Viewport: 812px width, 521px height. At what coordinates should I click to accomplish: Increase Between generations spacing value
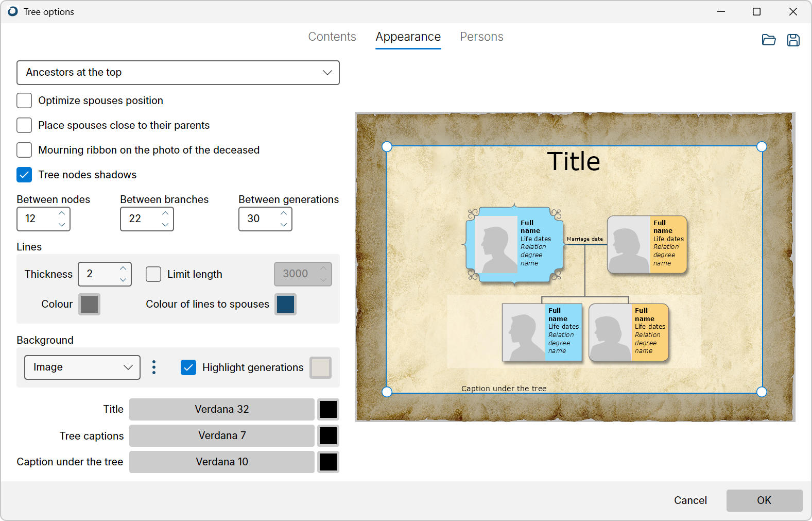pos(284,213)
